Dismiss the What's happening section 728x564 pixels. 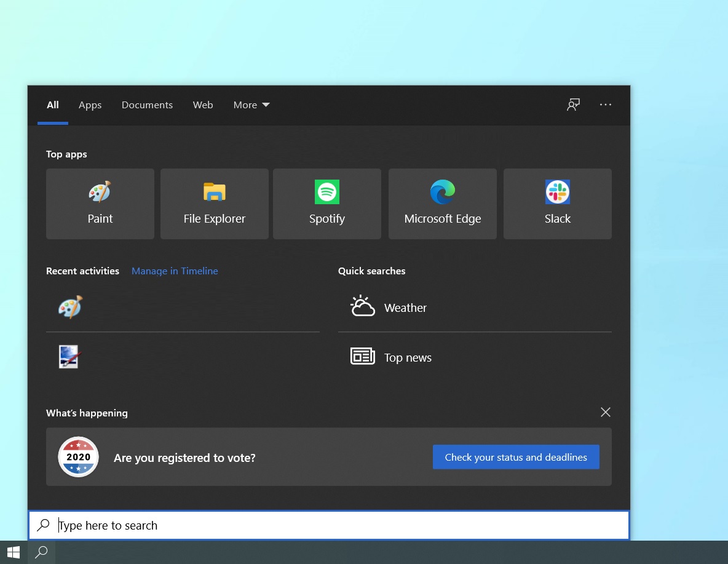[x=606, y=412]
